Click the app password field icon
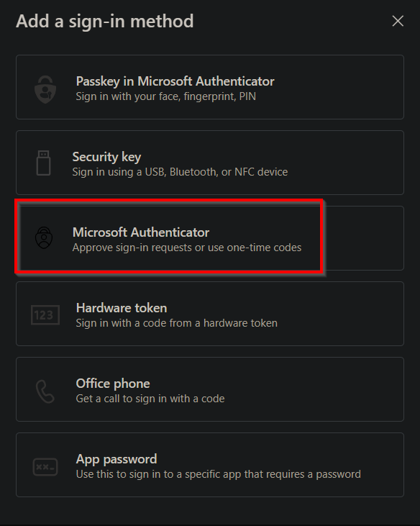This screenshot has width=420, height=526. pos(45,467)
